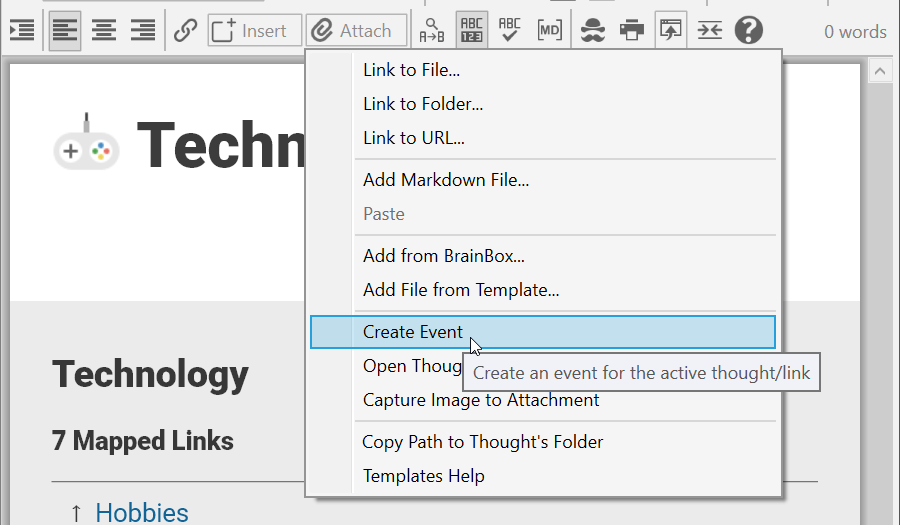Click the increase indent icon

tap(21, 31)
